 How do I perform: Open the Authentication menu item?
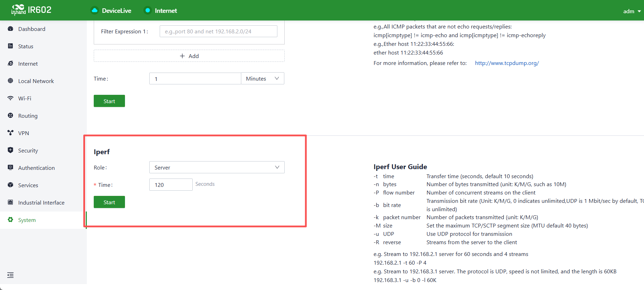(43, 168)
